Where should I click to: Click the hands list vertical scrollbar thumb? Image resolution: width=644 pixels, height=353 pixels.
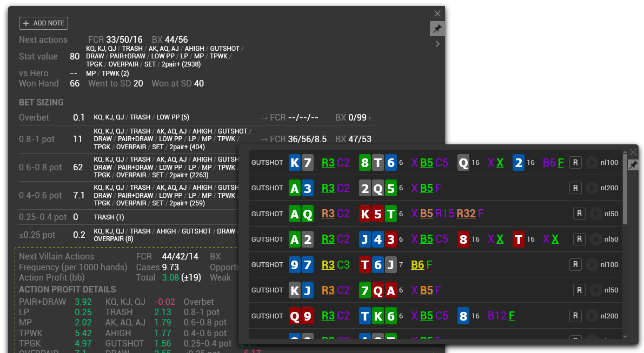click(x=625, y=189)
